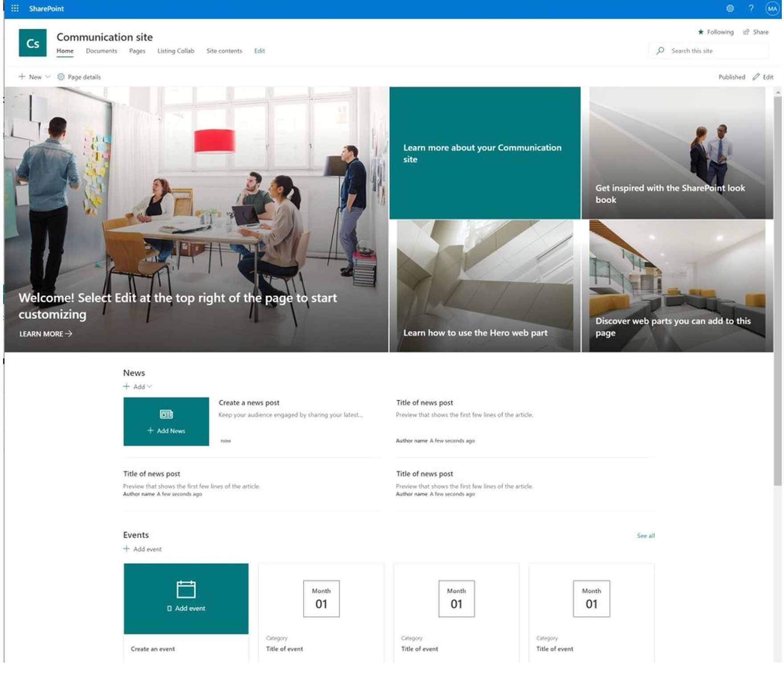Open the SharePoint app launcher
784x674 pixels.
point(15,8)
